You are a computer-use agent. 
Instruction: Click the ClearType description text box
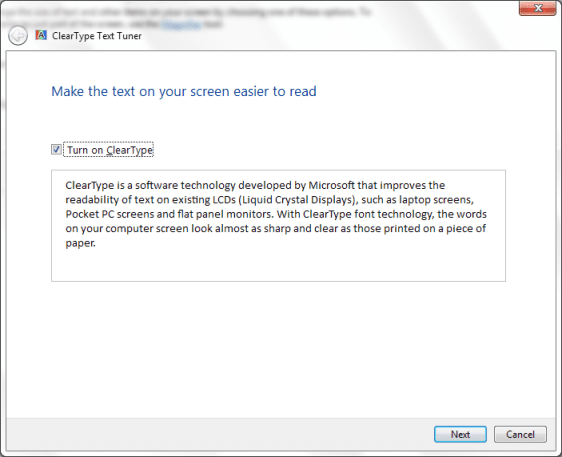[278, 225]
